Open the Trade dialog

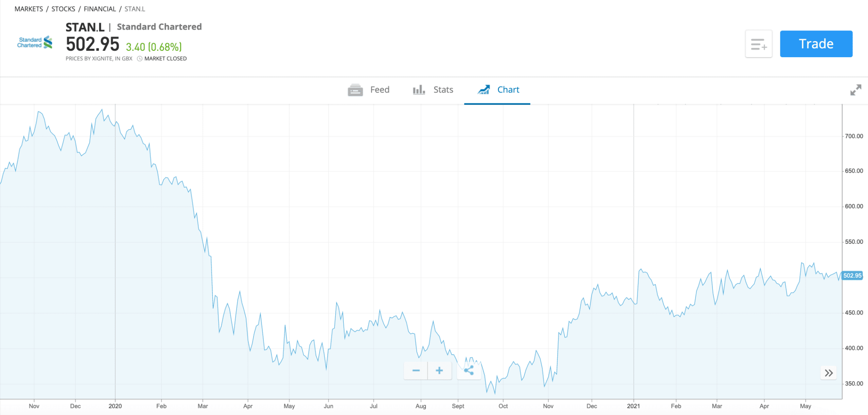pos(816,44)
